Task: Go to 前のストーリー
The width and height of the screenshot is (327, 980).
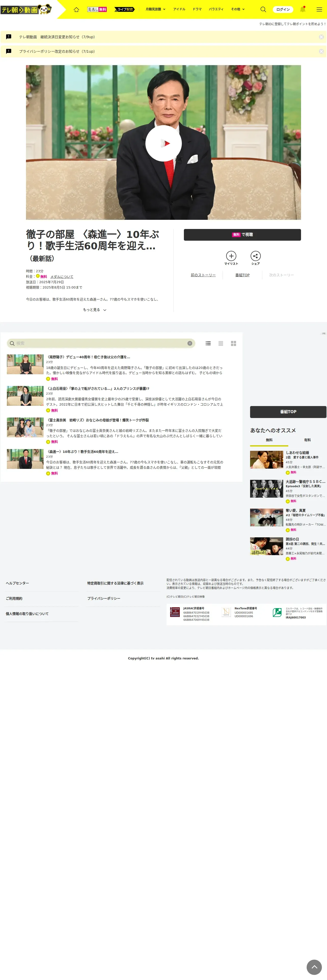Action: [203, 275]
